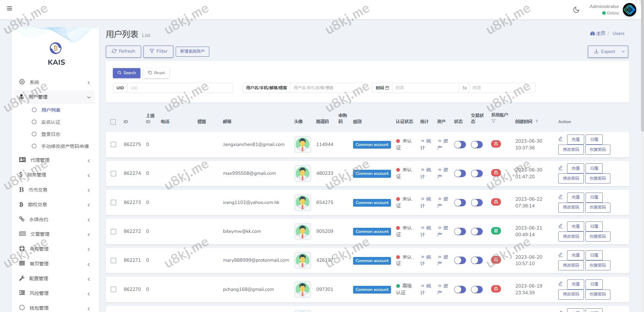Tick the checkbox for user 862274
Image resolution: width=644 pixels, height=312 pixels.
[x=114, y=173]
